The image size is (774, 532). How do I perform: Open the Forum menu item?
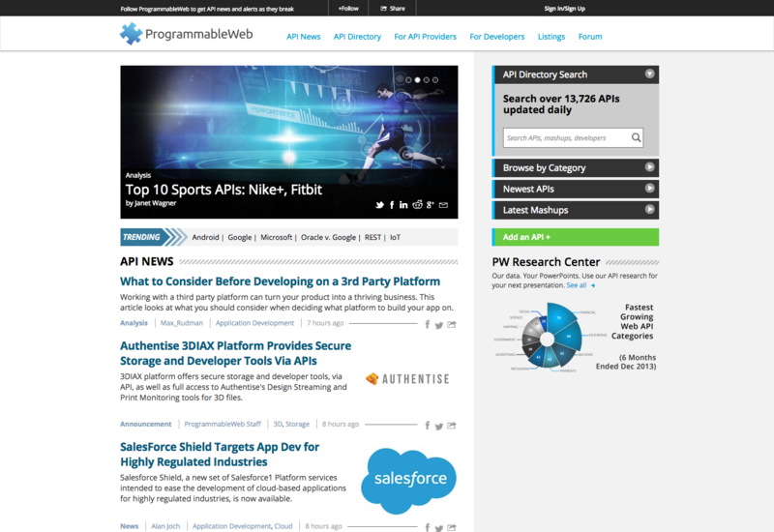pyautogui.click(x=590, y=37)
